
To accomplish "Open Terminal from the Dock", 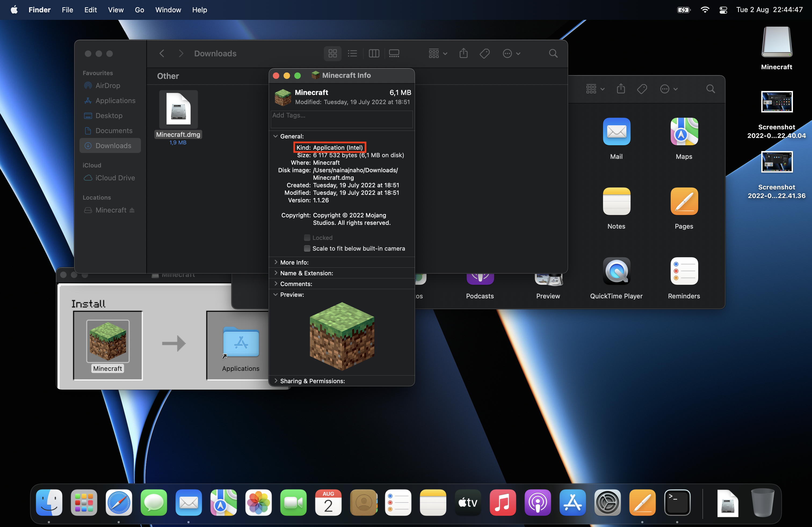I will pos(677,503).
